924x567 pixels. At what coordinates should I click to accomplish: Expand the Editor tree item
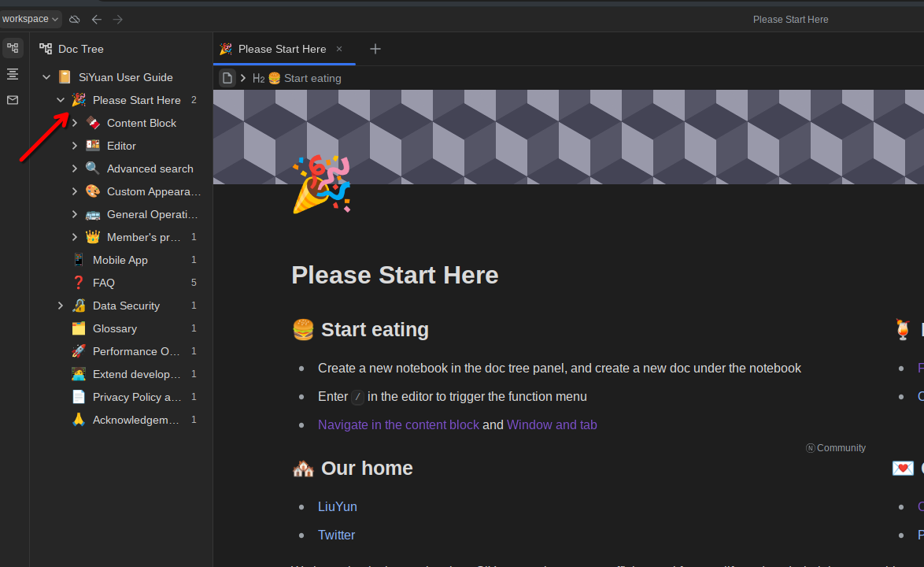[75, 146]
